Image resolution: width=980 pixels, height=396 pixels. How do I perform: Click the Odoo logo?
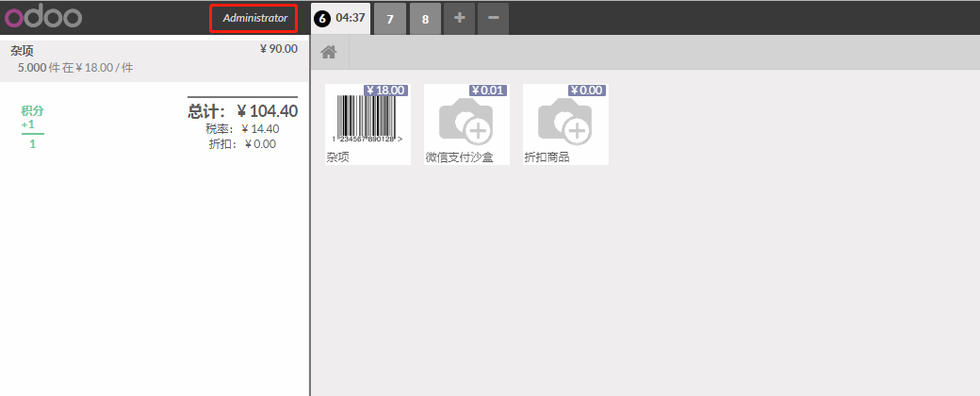coord(43,18)
